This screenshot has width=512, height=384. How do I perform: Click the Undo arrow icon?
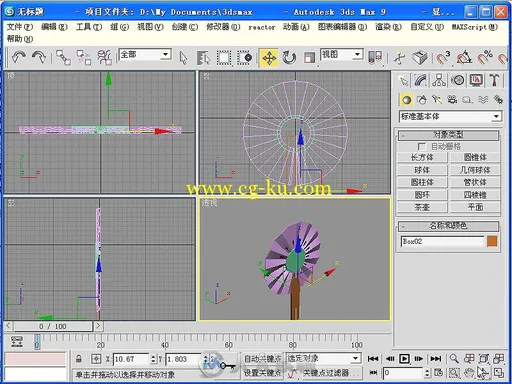[19, 57]
